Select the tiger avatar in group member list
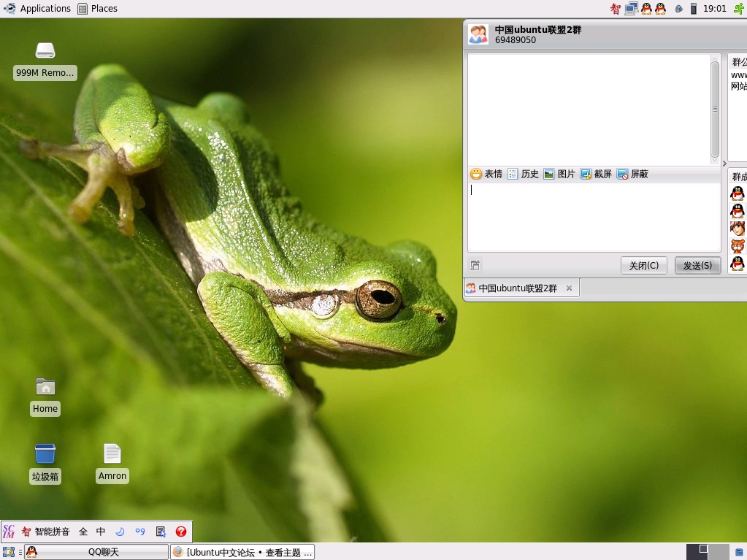 click(x=738, y=246)
